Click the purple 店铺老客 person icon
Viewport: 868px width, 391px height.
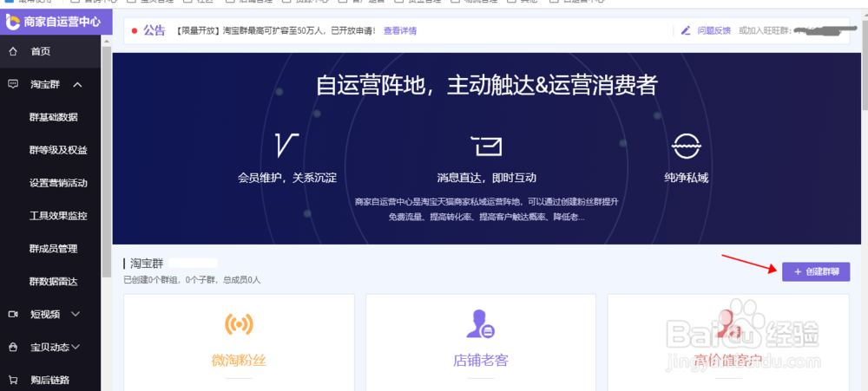[480, 324]
